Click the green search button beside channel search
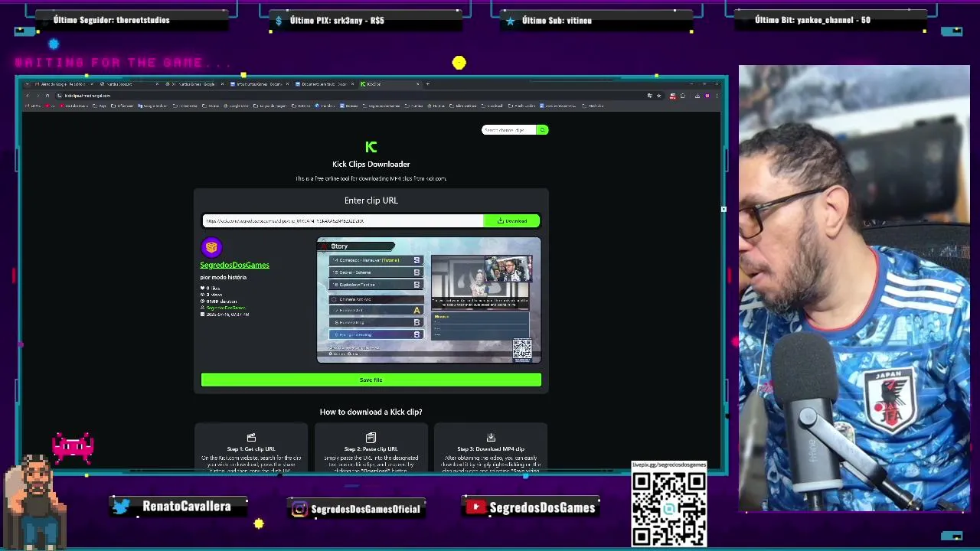This screenshot has width=980, height=551. [x=542, y=130]
